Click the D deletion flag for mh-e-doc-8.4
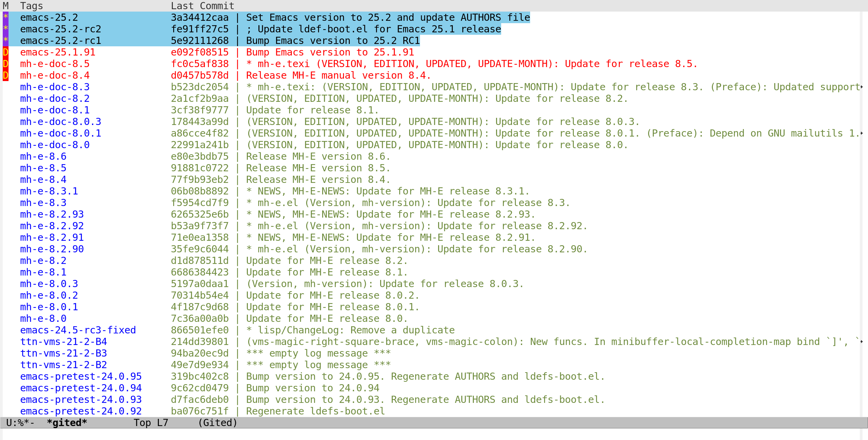This screenshot has height=440, width=868. click(x=5, y=75)
